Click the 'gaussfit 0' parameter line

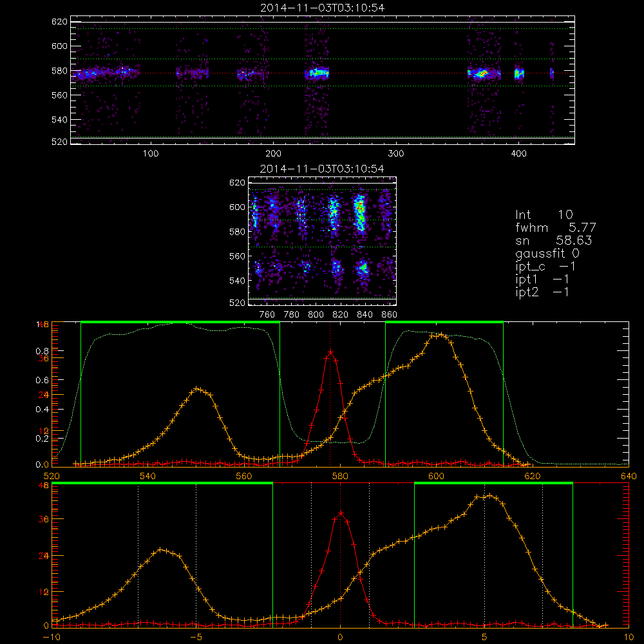(x=547, y=253)
